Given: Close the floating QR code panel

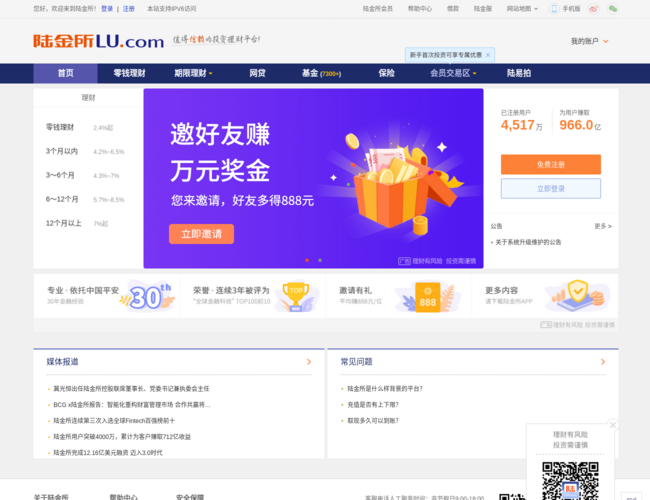Looking at the screenshot, I should point(613,425).
